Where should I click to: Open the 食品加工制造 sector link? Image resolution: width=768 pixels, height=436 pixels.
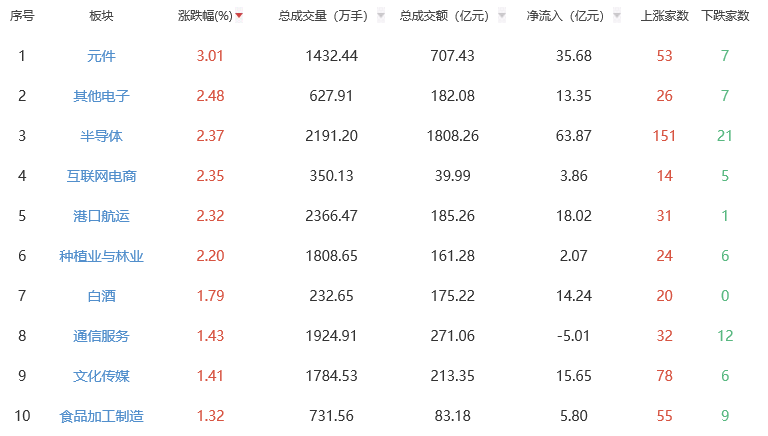click(x=101, y=416)
